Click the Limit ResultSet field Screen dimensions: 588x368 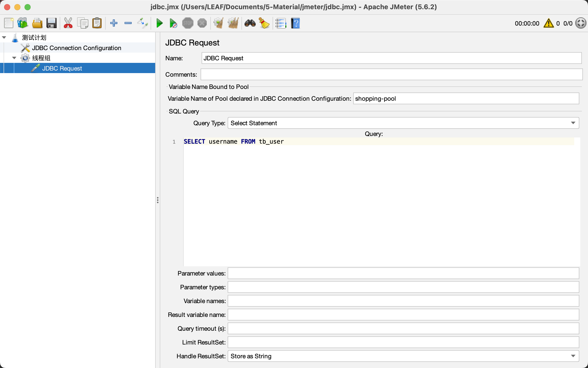point(403,342)
